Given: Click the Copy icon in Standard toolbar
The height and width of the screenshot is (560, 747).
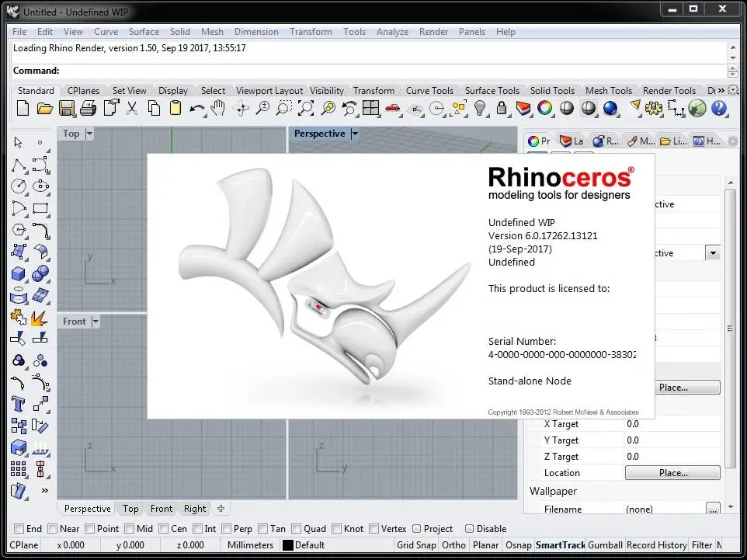Looking at the screenshot, I should pyautogui.click(x=154, y=108).
